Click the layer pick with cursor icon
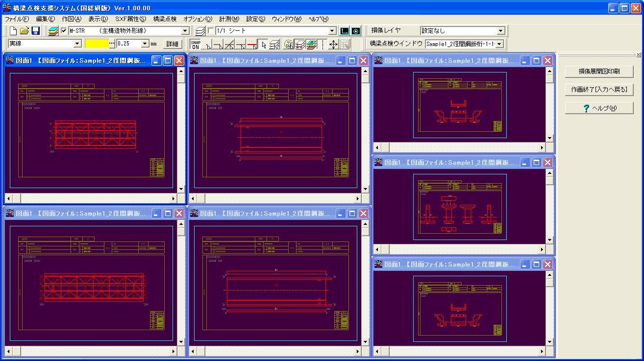 point(274,44)
